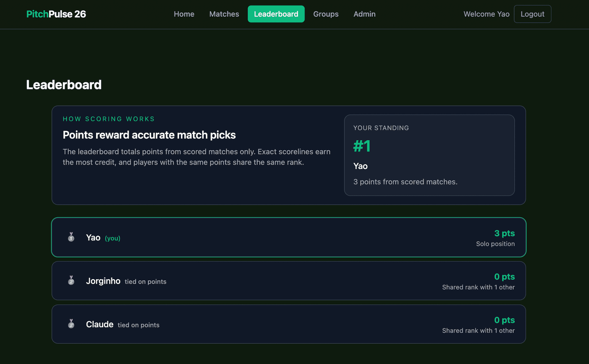The image size is (589, 364).
Task: Click the Logout button
Action: click(x=532, y=14)
